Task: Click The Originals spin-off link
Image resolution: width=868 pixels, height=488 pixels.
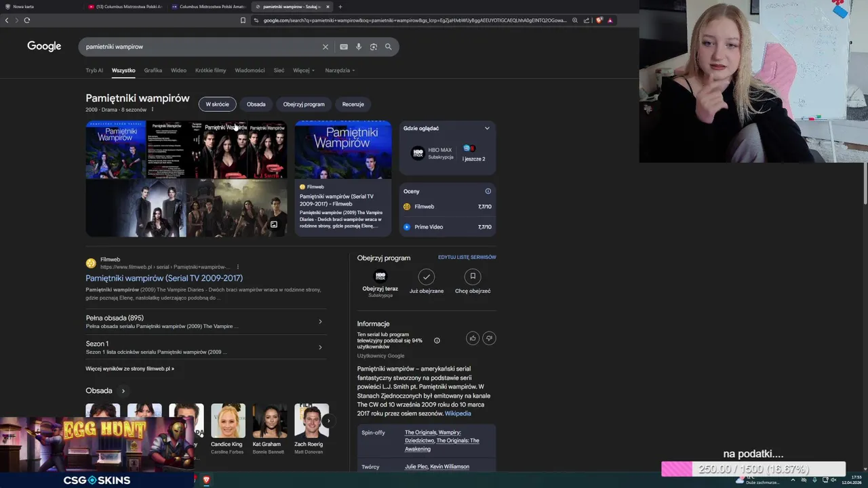Action: tap(422, 432)
